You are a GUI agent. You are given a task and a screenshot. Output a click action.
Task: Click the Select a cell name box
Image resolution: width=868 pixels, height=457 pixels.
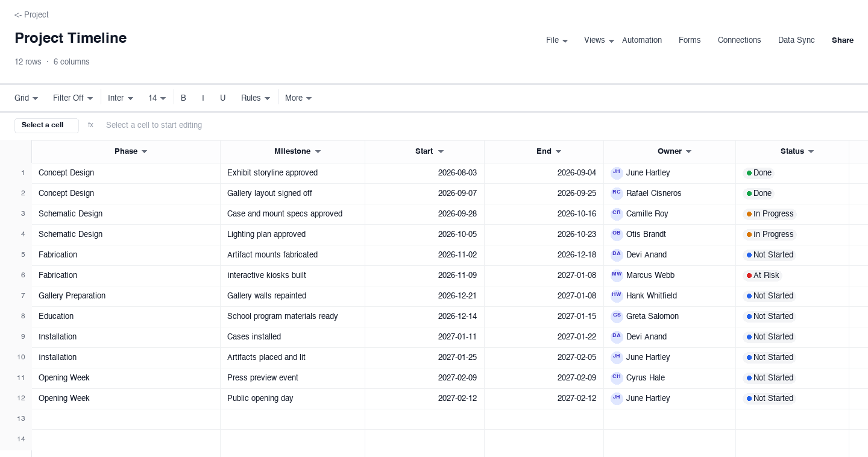[x=46, y=125]
